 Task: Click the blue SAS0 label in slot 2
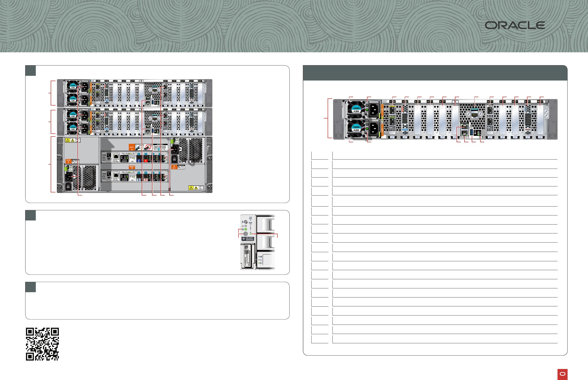405,130
